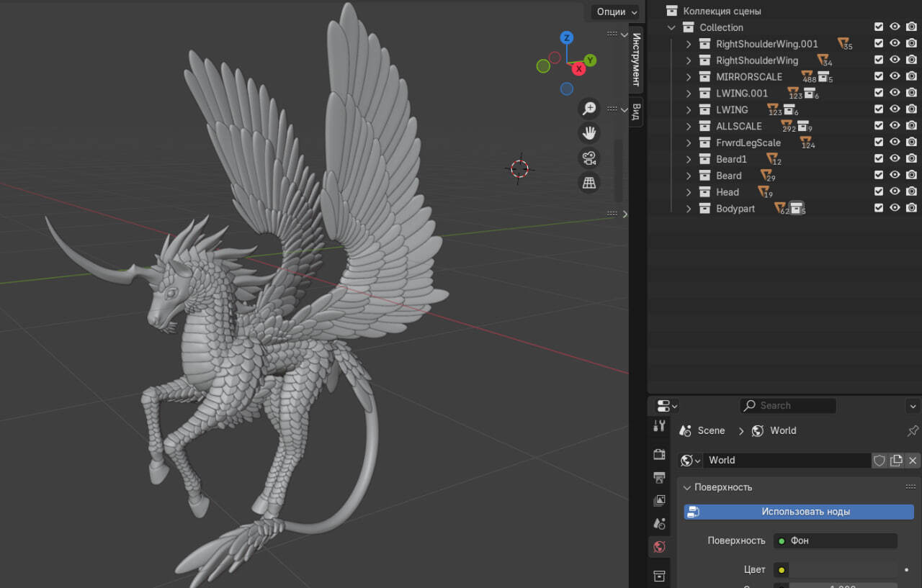Screen dimensions: 922x588
Task: Open the Render properties tab icon
Action: tap(659, 454)
